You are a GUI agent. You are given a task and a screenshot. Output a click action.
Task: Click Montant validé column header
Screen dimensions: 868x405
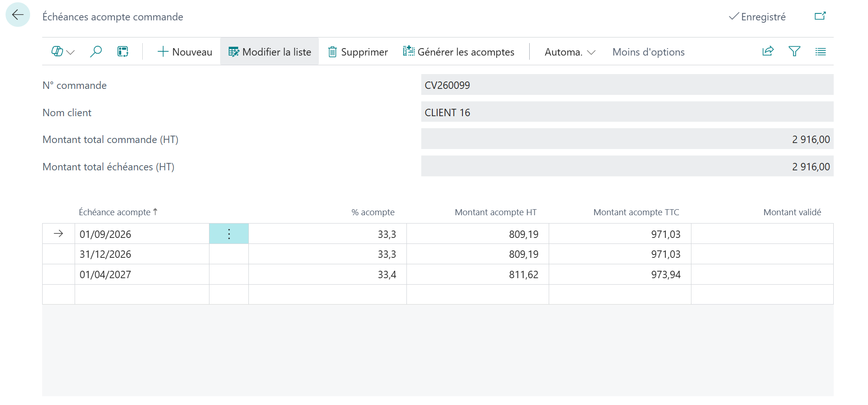tap(792, 212)
